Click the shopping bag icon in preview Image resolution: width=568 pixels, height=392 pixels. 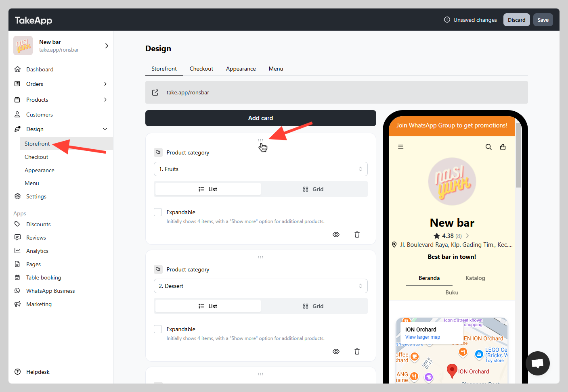tap(503, 147)
